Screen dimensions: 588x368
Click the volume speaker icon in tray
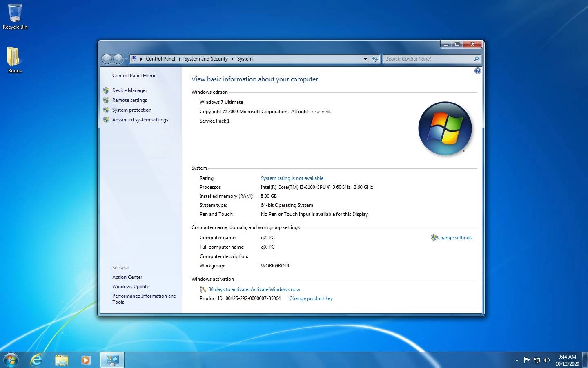pyautogui.click(x=547, y=360)
